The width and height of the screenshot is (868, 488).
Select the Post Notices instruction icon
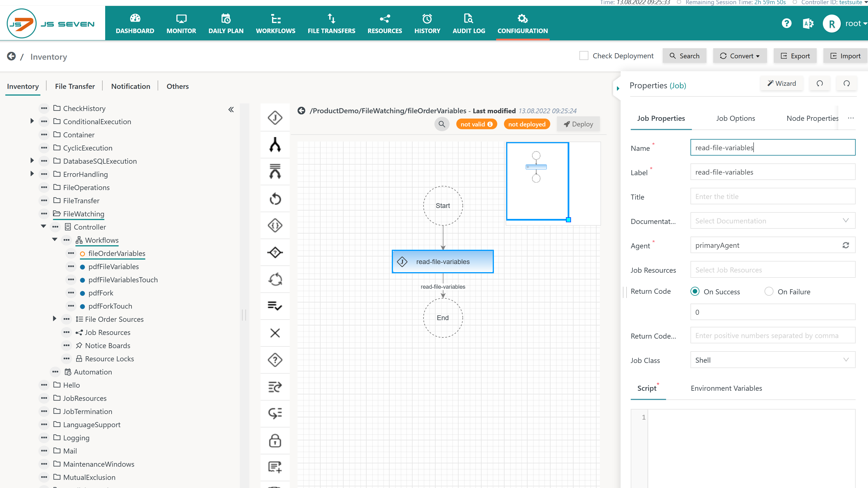point(275,387)
